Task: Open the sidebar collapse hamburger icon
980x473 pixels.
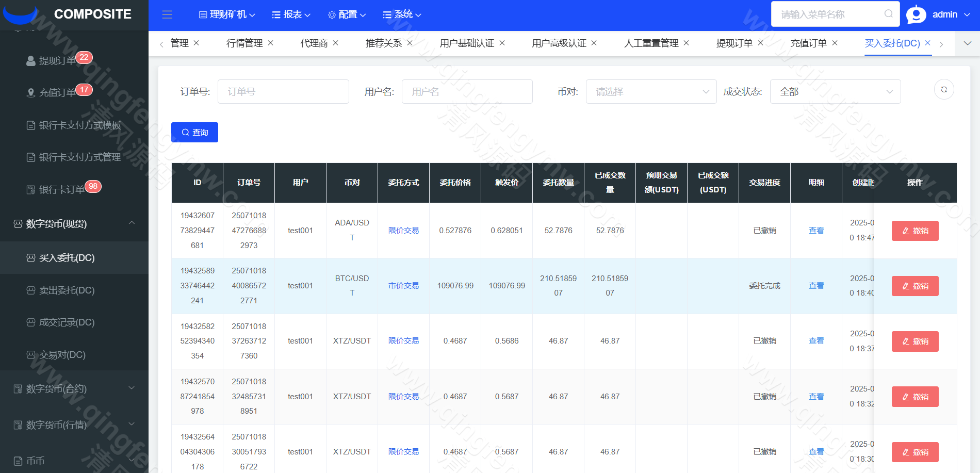Action: coord(167,14)
